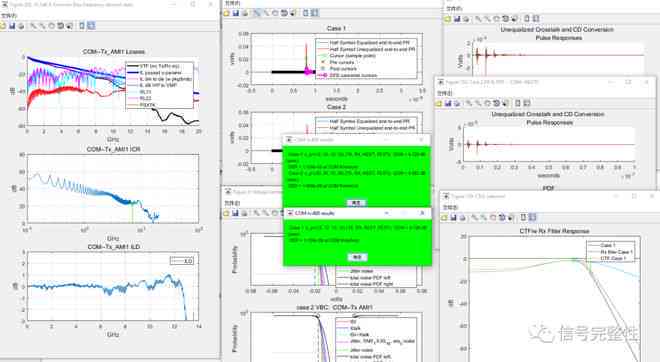Toggle Insert Colorbar in Case 1 figure toolbar
This screenshot has width=660, height=362.
[x=306, y=13]
